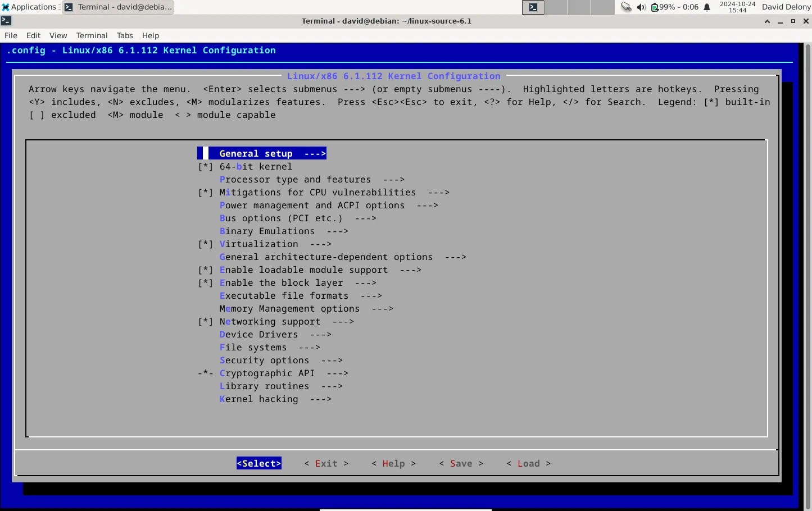Image resolution: width=812 pixels, height=511 pixels.
Task: Open the Tabs menu
Action: pyautogui.click(x=125, y=35)
